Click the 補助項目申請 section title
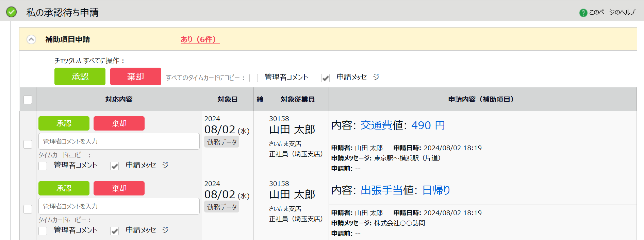Viewport: 644px width, 240px height. 68,39
